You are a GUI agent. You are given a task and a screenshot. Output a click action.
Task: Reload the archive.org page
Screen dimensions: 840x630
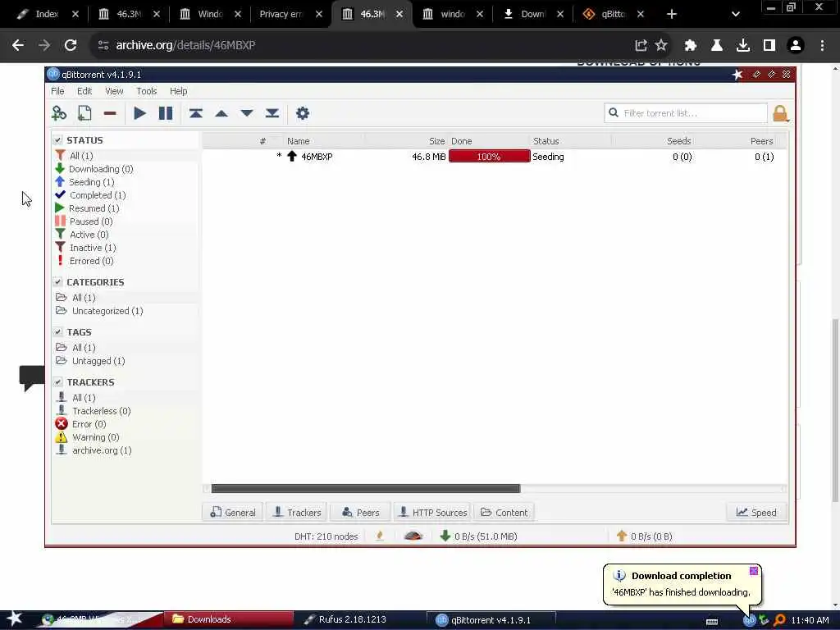(71, 45)
